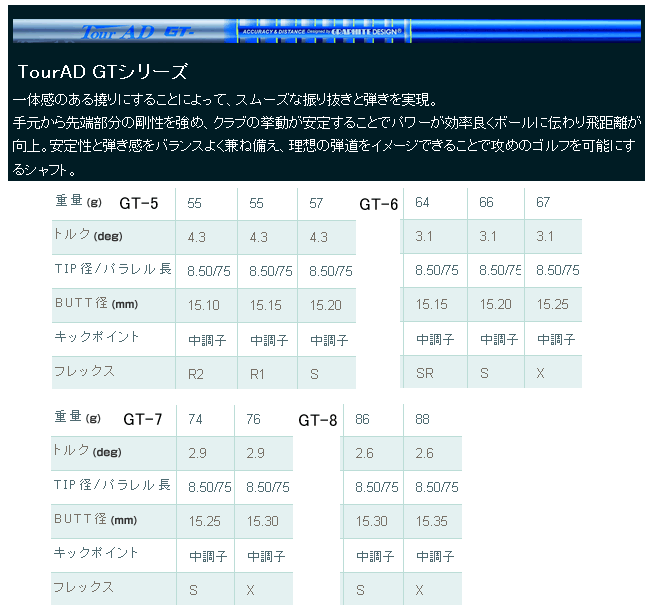Click '8.50/75' tip value under weight 64
This screenshot has height=612, width=650.
click(x=437, y=270)
